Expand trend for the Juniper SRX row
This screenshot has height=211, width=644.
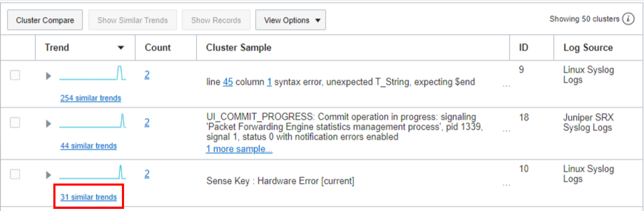[x=49, y=123]
